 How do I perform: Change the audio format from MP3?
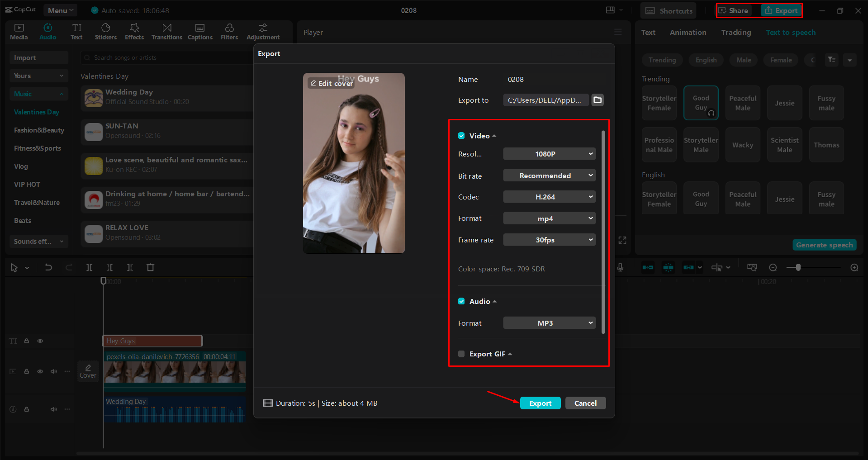pyautogui.click(x=549, y=322)
